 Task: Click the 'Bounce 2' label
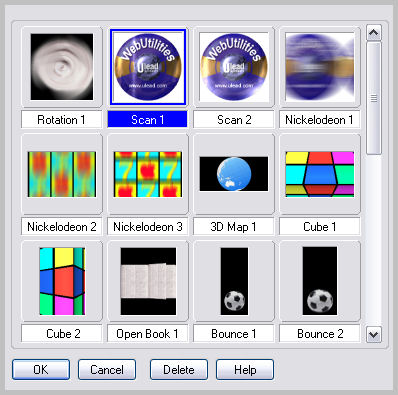(320, 333)
